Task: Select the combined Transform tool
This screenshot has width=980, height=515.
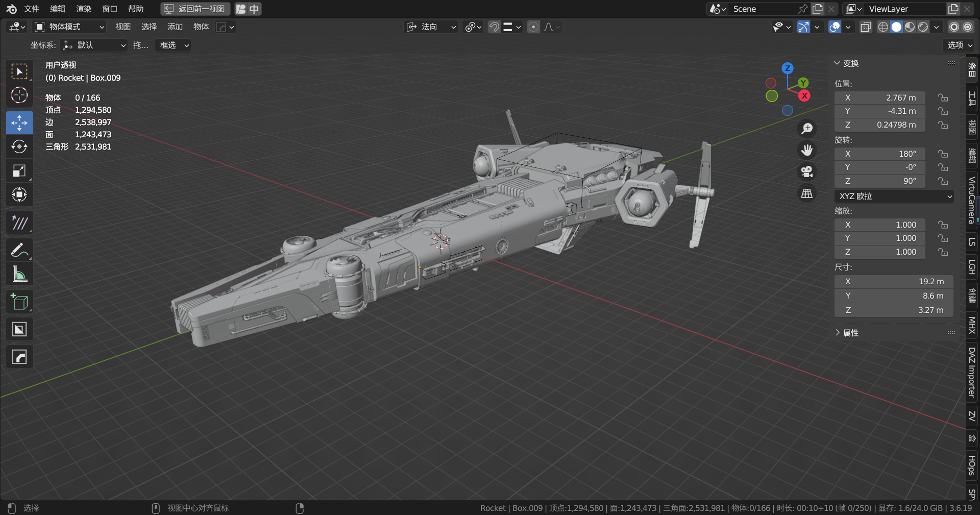Action: (19, 194)
